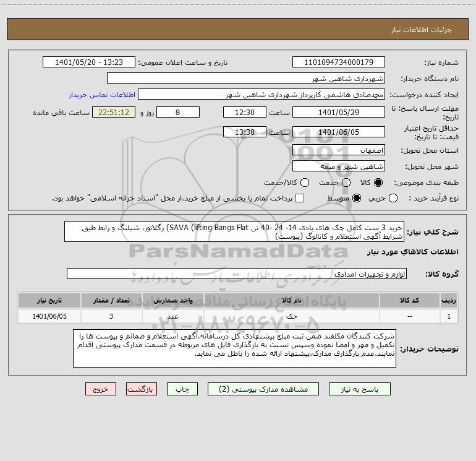Select the جزیی purchase type radio
The height and width of the screenshot is (461, 476).
(393, 198)
